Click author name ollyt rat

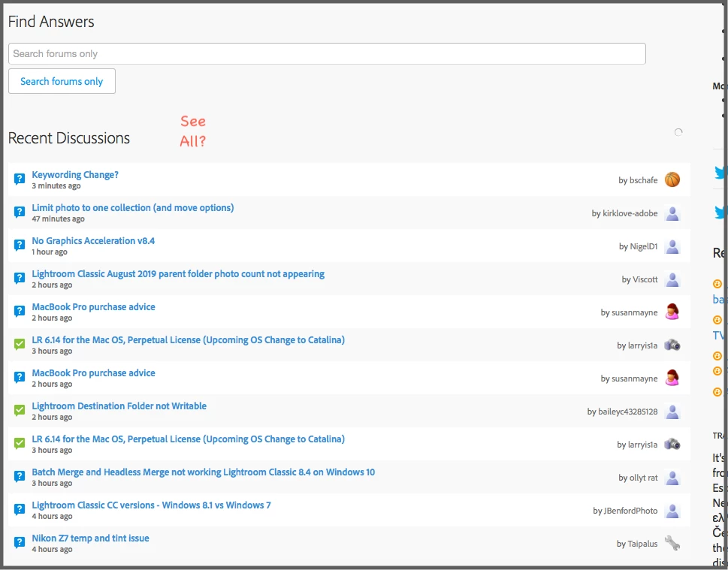pyautogui.click(x=644, y=478)
